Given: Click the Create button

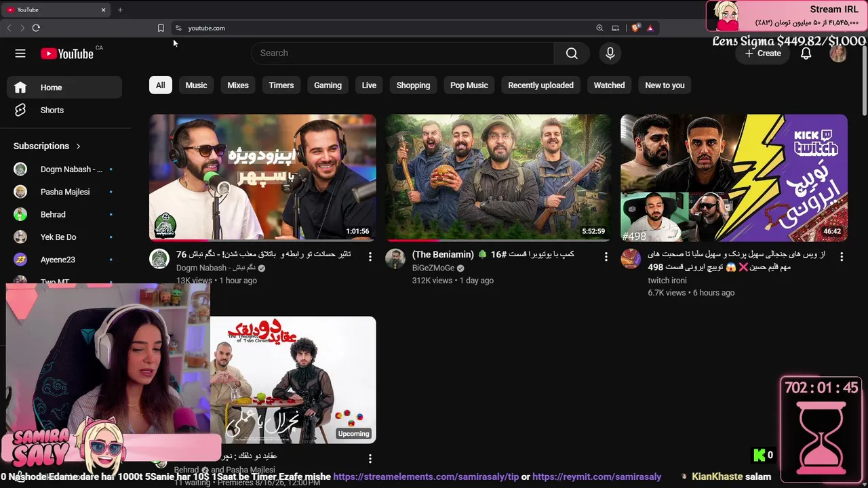Looking at the screenshot, I should point(763,54).
